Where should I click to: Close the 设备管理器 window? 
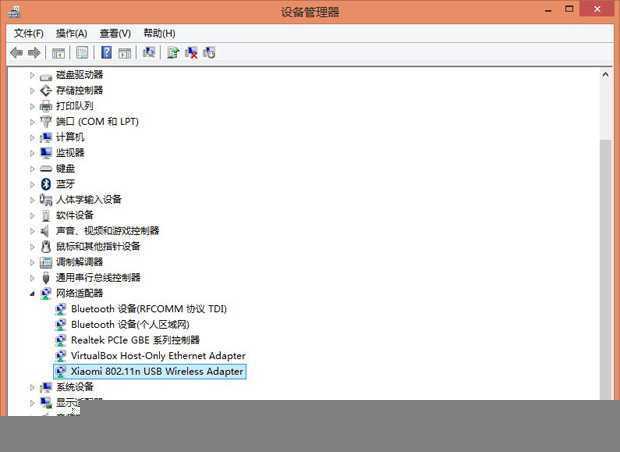pos(597,9)
